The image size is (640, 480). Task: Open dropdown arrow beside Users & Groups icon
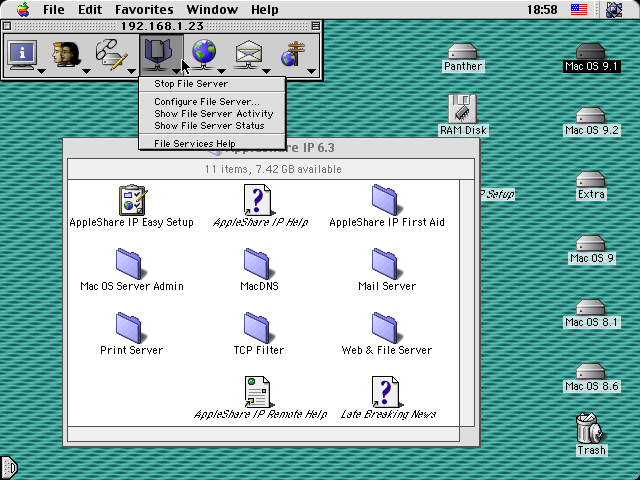pyautogui.click(x=86, y=71)
